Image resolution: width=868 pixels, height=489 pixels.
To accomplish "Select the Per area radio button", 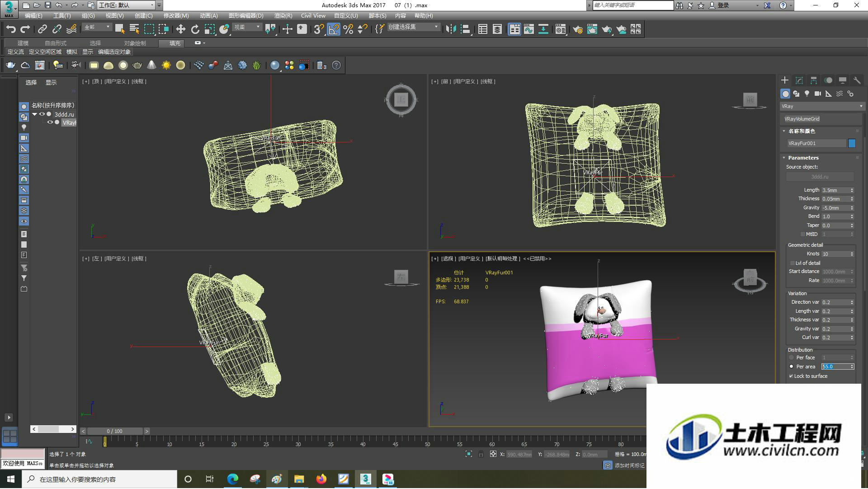I will [791, 367].
